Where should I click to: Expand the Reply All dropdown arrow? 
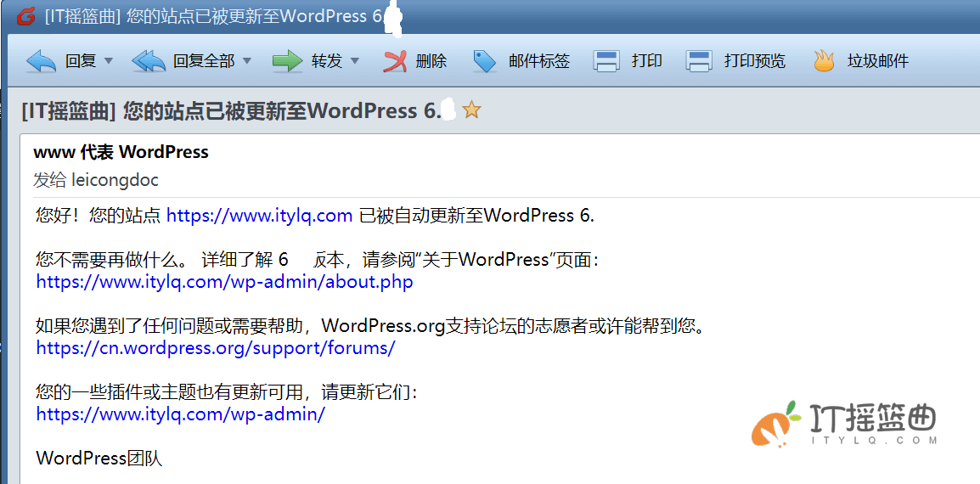click(x=246, y=61)
